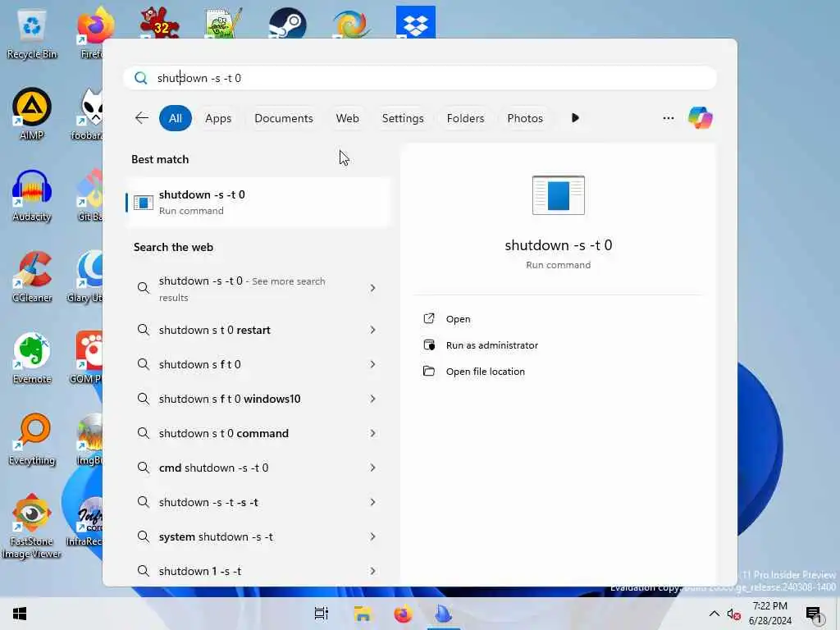Search web for 'system shutdown -s -t'
The width and height of the screenshot is (840, 630).
[x=258, y=536]
